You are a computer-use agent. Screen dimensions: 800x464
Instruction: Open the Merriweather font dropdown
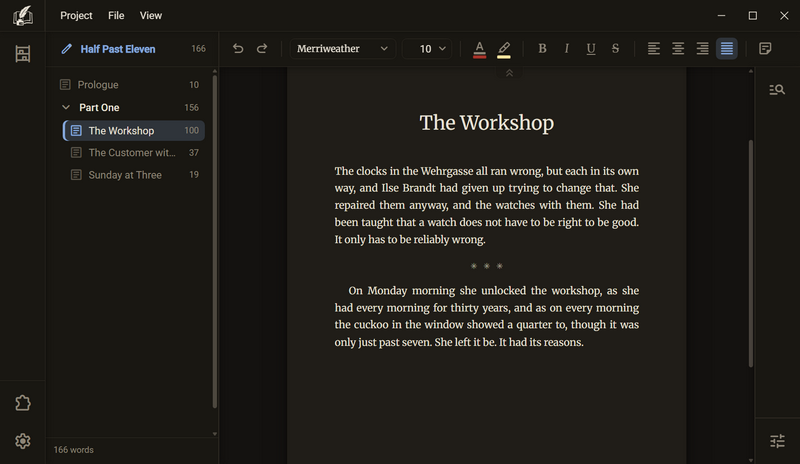pos(342,48)
